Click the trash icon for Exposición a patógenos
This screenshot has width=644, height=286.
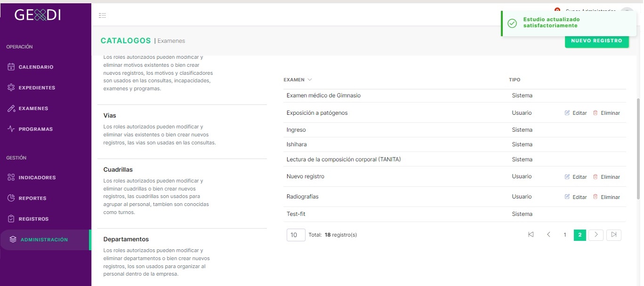(x=596, y=113)
